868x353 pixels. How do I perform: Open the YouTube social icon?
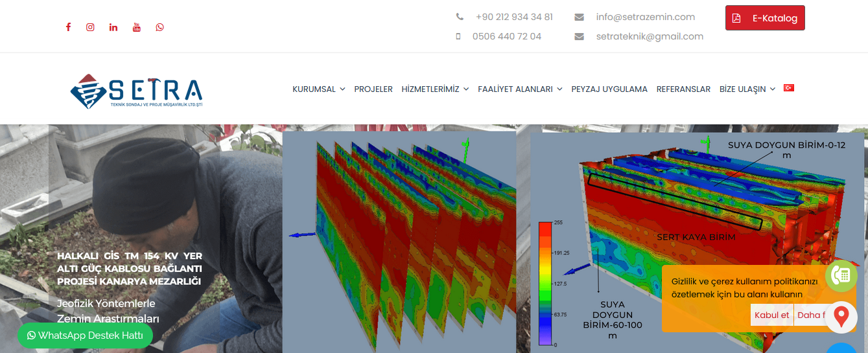137,27
